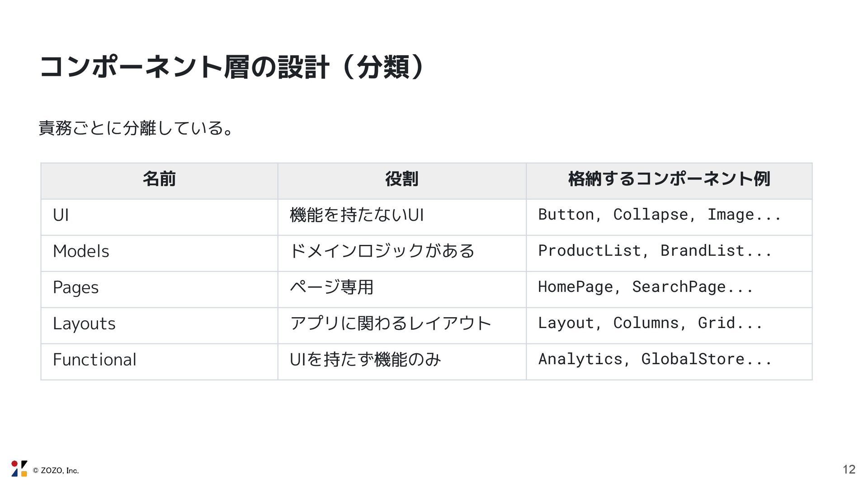Click the Pages name cell
This screenshot has width=868, height=488.
coord(159,290)
